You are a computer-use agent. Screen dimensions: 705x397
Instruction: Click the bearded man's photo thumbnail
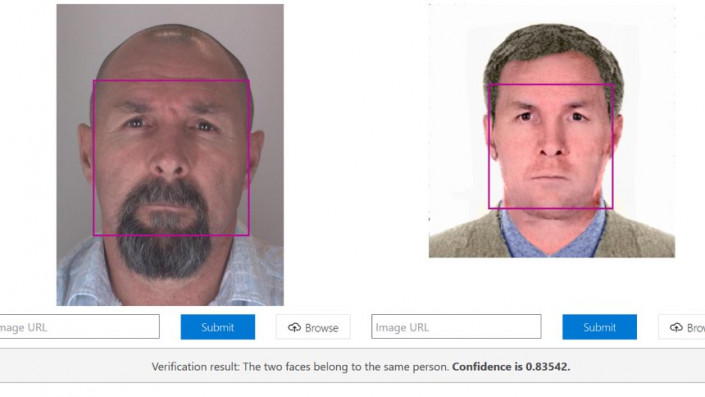tap(170, 155)
